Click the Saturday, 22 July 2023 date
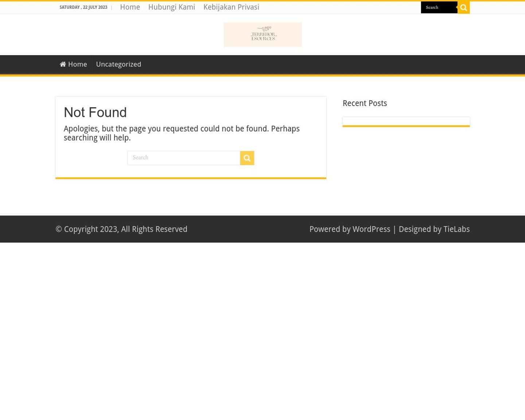 pos(83,7)
